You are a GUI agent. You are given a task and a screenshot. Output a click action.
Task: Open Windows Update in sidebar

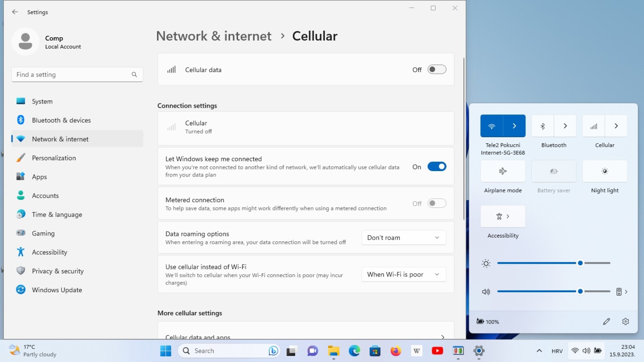pos(77,290)
